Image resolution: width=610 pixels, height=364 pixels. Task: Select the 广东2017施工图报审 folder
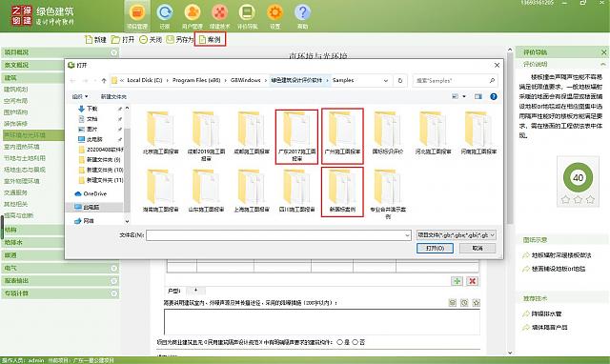pyautogui.click(x=296, y=136)
